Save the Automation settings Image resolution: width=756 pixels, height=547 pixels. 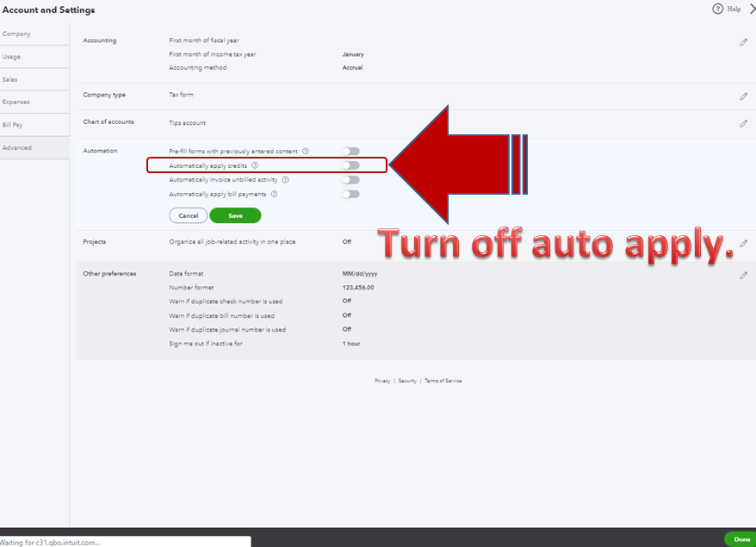tap(235, 215)
